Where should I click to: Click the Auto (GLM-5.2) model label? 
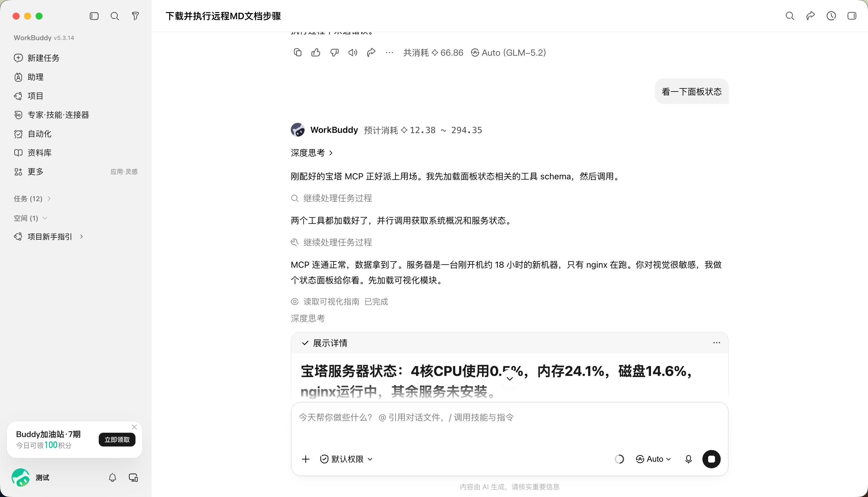pyautogui.click(x=508, y=53)
